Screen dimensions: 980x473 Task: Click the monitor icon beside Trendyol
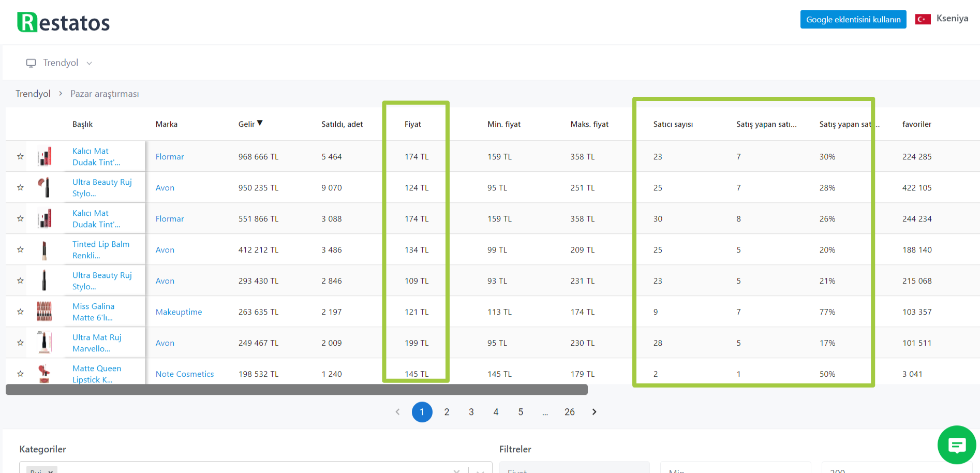point(31,63)
